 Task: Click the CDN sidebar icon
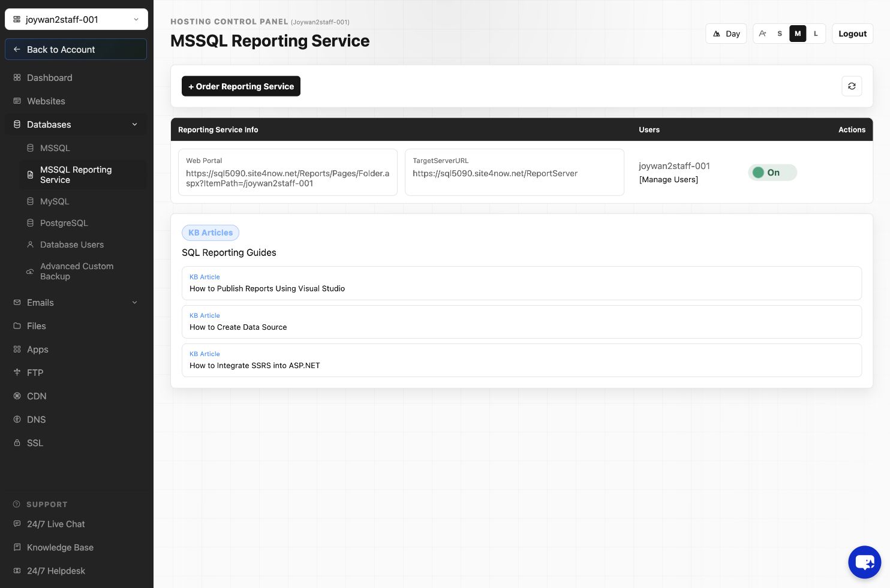click(x=17, y=396)
